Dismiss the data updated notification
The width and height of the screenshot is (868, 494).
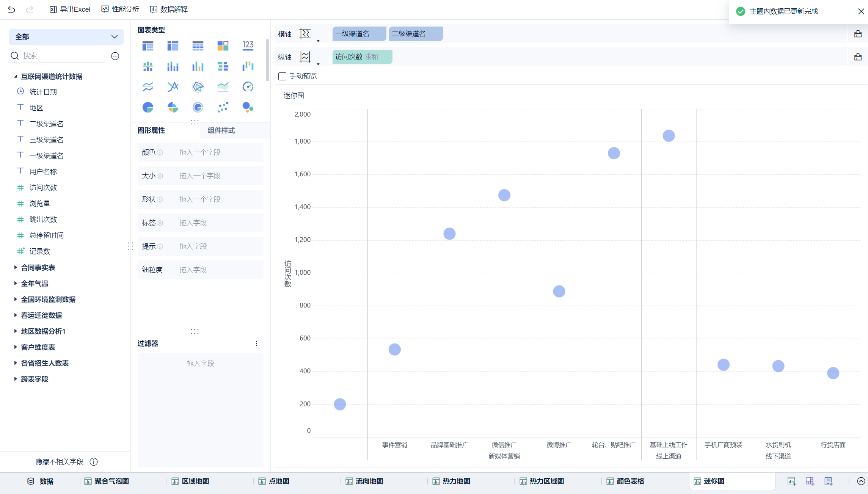tap(861, 11)
